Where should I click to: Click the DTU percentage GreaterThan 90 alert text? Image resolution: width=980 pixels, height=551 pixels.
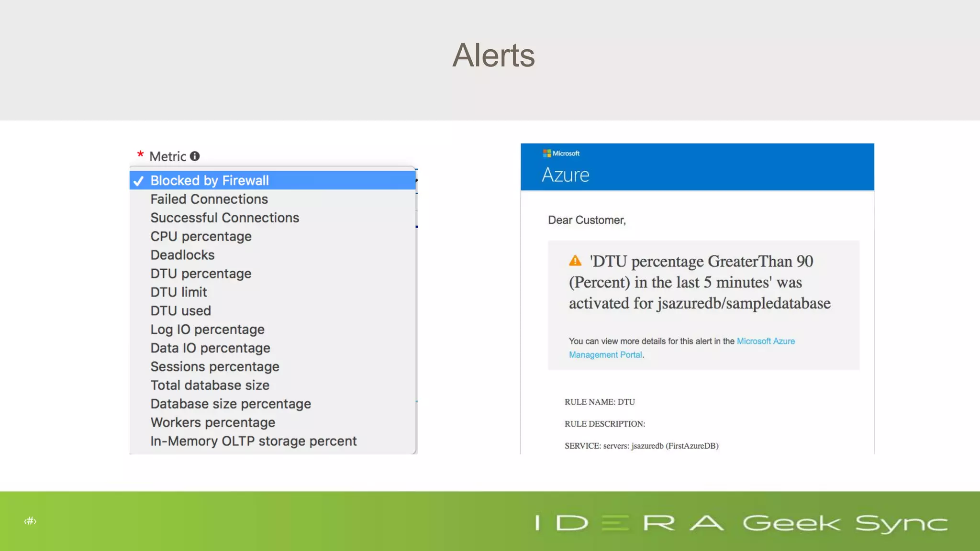pyautogui.click(x=700, y=282)
